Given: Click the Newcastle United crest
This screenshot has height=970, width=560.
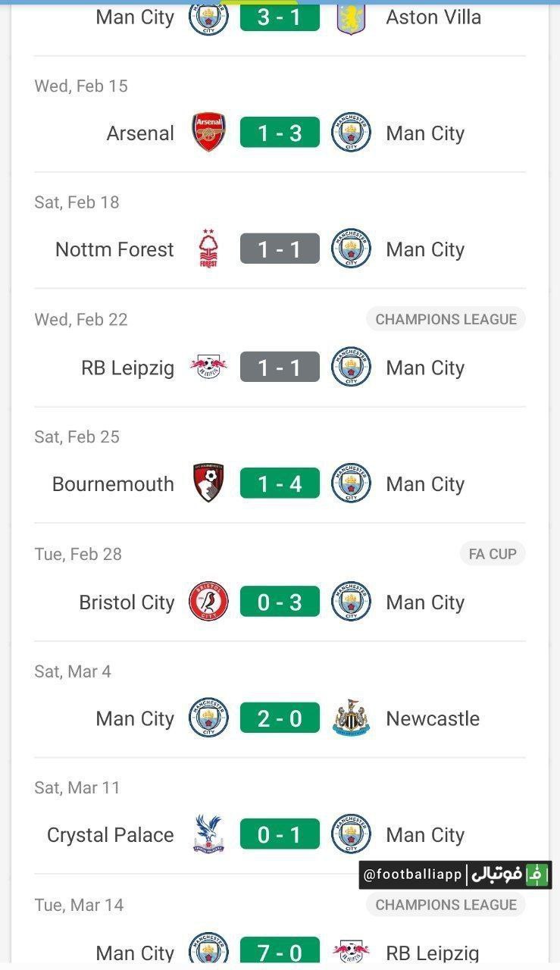Looking at the screenshot, I should point(351,718).
